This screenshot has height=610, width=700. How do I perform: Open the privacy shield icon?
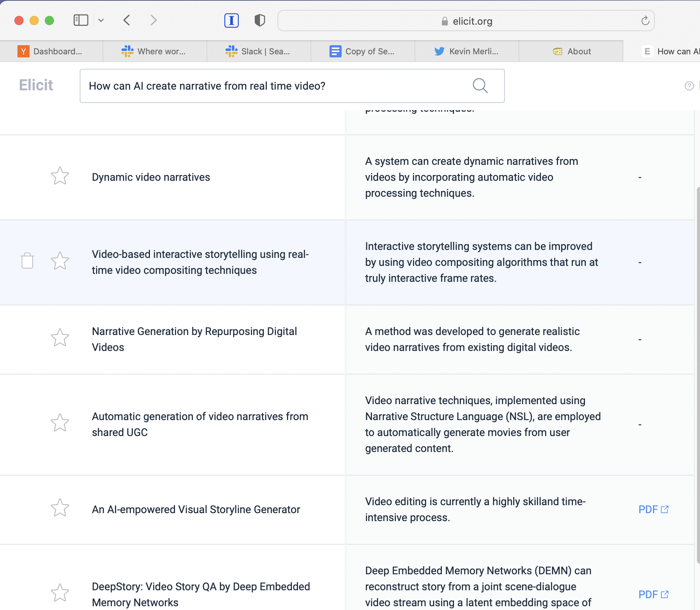point(260,21)
